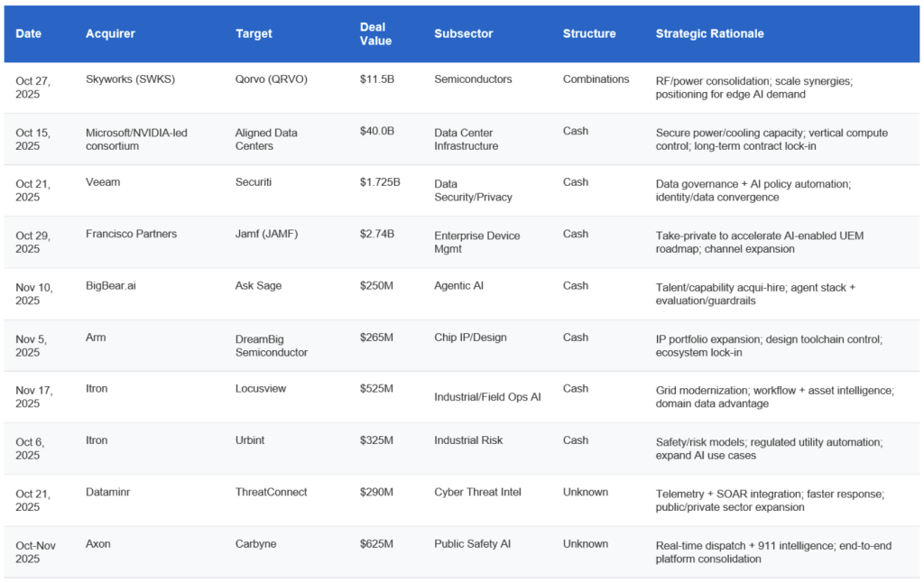
Task: Click the Date column header
Action: (28, 33)
